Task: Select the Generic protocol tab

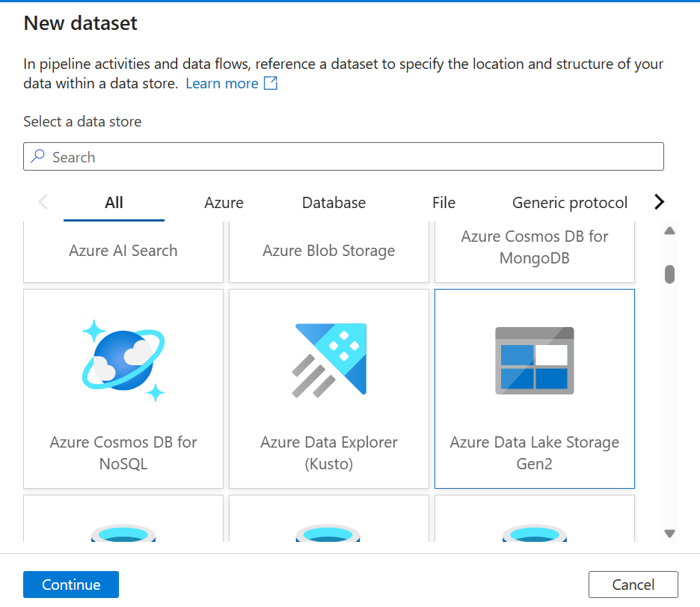Action: (569, 202)
